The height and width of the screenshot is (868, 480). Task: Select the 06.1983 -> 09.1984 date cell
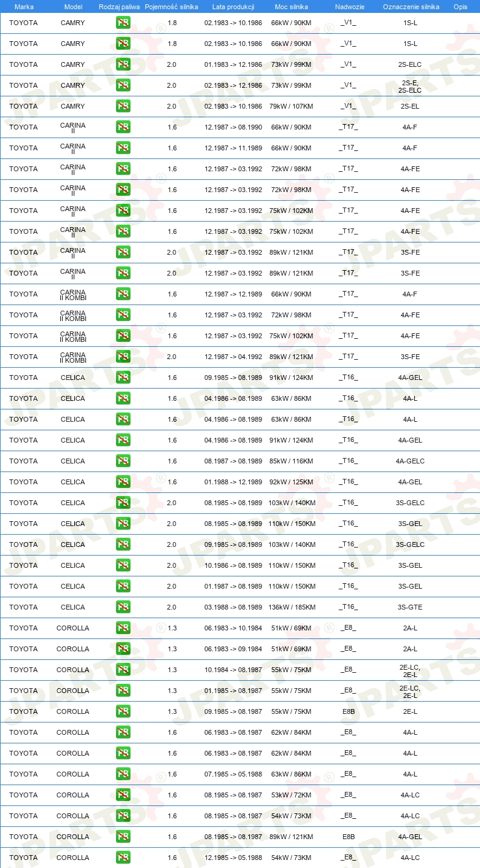point(233,649)
